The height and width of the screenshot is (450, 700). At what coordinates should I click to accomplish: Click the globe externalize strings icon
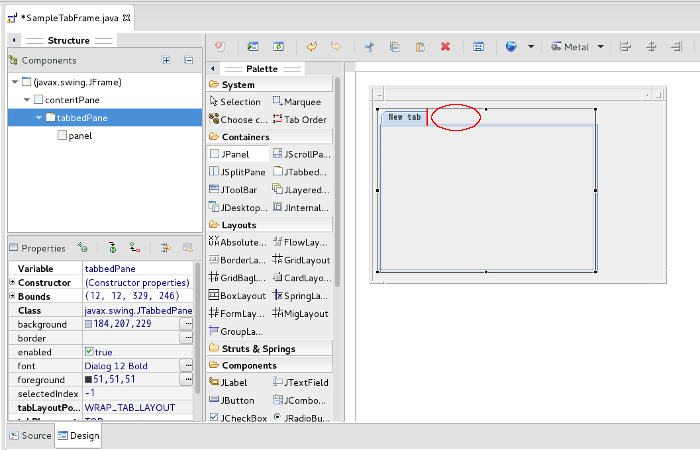pos(511,46)
